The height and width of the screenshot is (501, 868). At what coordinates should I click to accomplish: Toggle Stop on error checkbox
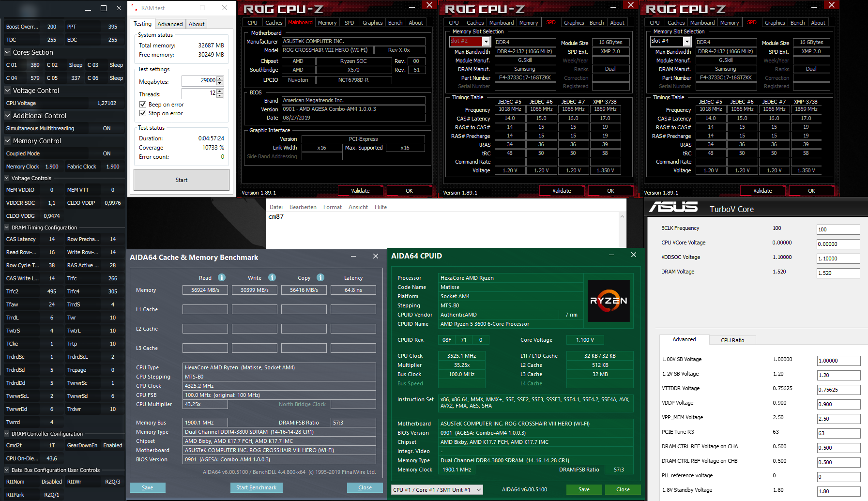(143, 113)
